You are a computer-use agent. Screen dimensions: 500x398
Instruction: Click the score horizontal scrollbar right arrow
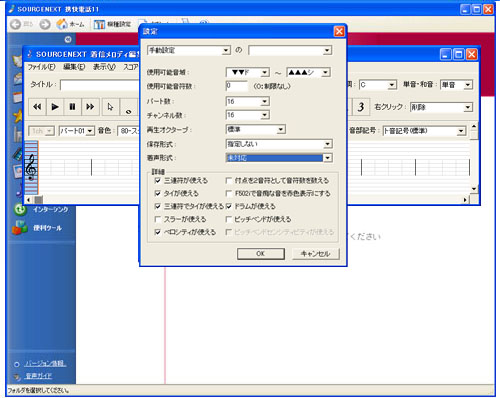click(465, 200)
